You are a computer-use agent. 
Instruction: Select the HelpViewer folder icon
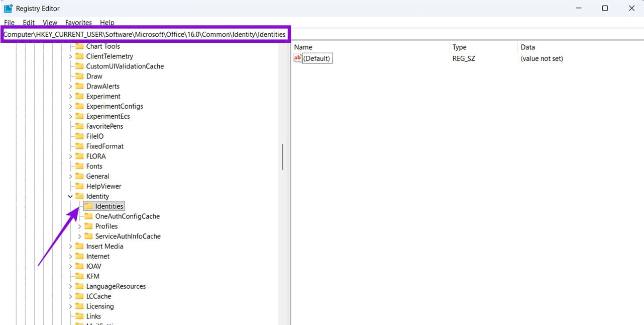coord(79,186)
